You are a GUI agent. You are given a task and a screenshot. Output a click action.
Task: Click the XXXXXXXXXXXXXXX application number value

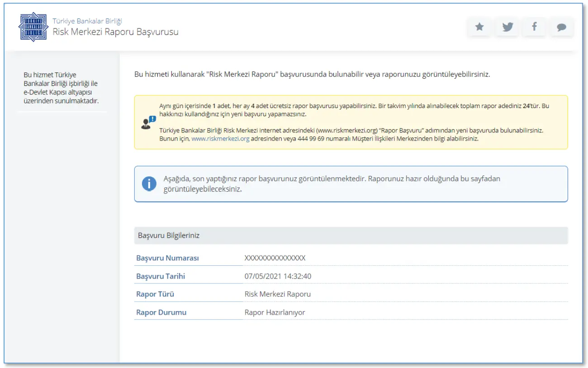pyautogui.click(x=275, y=258)
